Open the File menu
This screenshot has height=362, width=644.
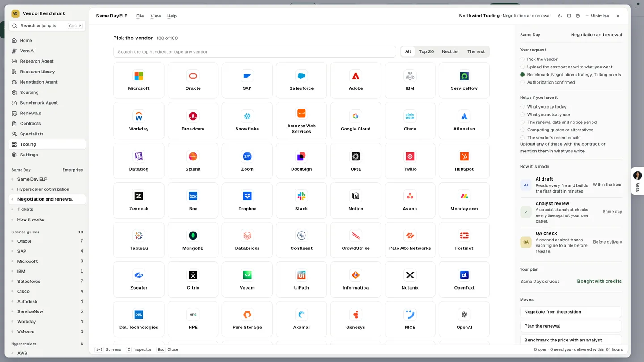140,16
